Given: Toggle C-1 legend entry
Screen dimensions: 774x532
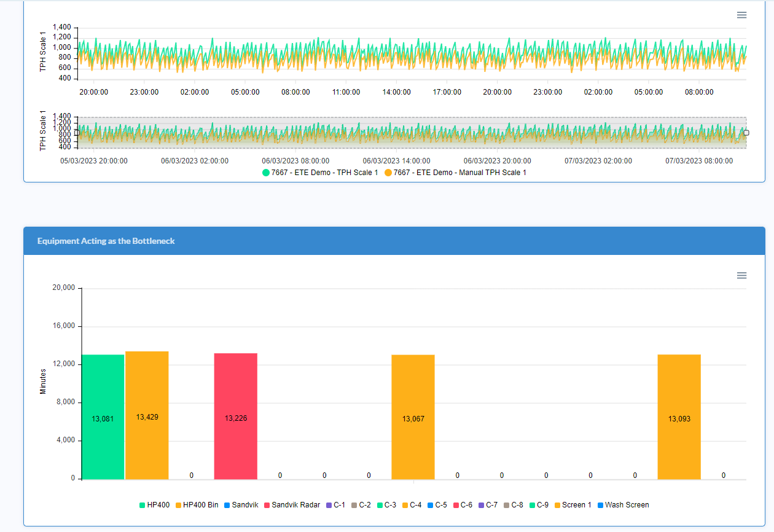Looking at the screenshot, I should (x=335, y=505).
